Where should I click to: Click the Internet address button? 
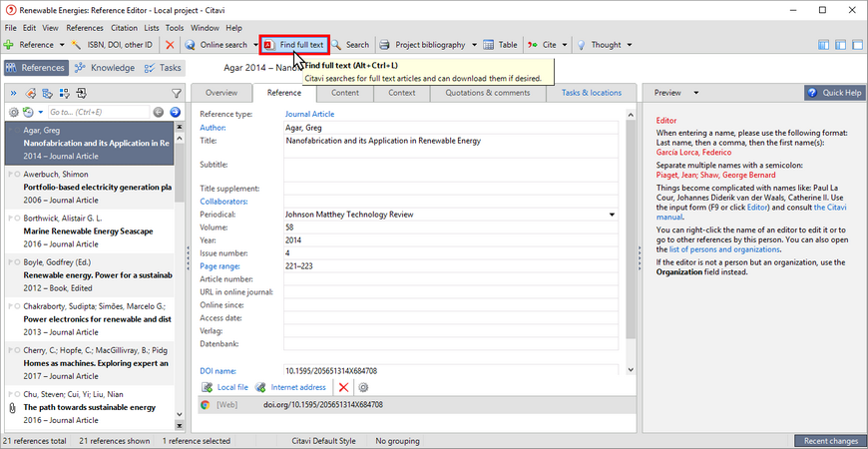click(x=291, y=387)
